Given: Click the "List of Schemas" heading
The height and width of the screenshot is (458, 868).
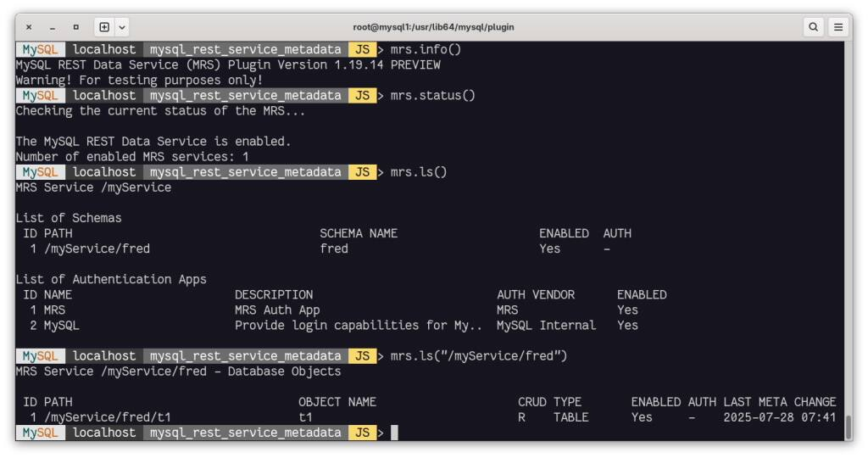Looking at the screenshot, I should coord(69,218).
